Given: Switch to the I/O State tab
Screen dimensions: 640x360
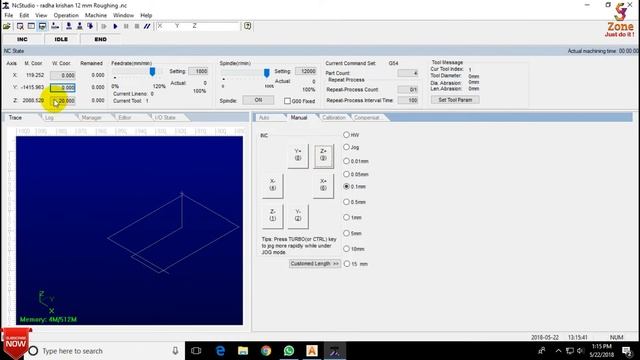Looking at the screenshot, I should point(165,118).
